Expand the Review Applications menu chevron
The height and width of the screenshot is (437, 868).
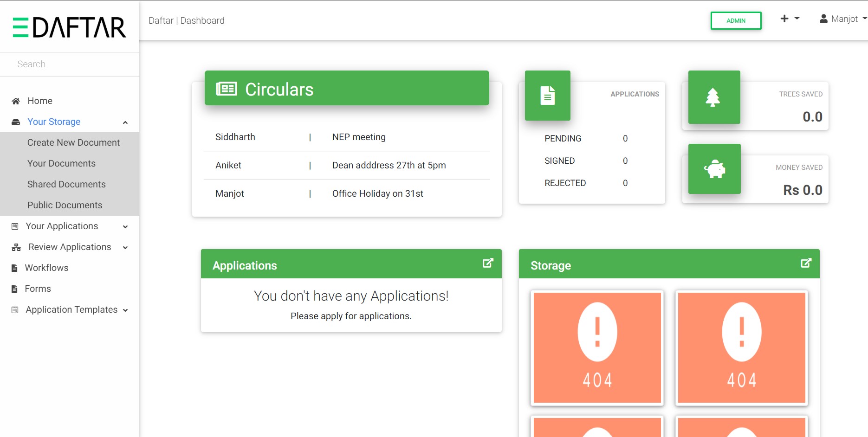pos(125,248)
